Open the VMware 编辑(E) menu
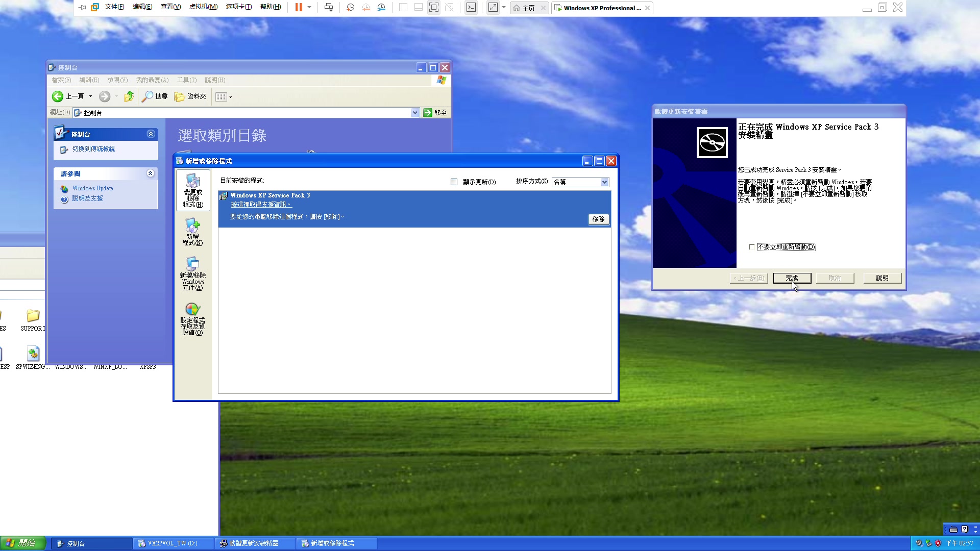The height and width of the screenshot is (551, 980). 142,7
